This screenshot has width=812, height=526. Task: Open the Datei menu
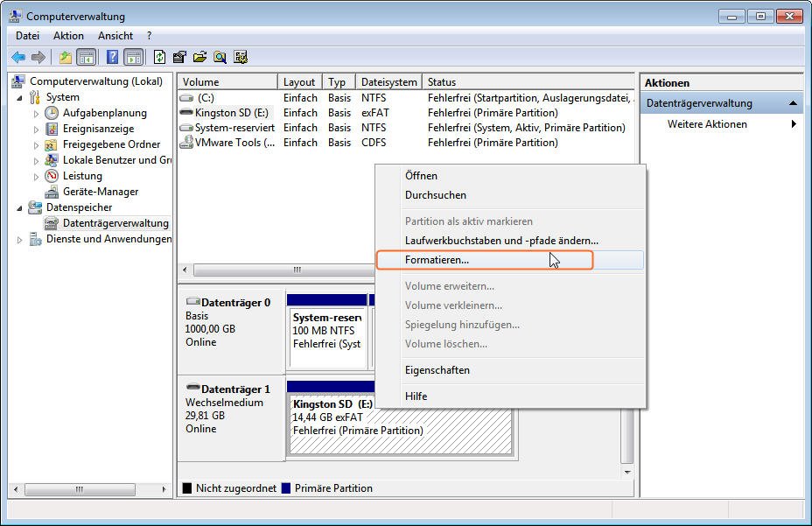click(27, 36)
